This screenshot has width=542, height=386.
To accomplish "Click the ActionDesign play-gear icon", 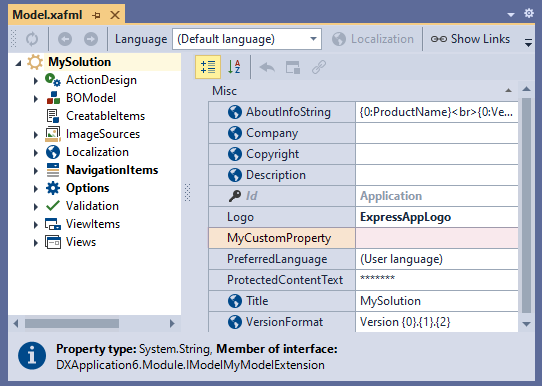I will (x=53, y=80).
